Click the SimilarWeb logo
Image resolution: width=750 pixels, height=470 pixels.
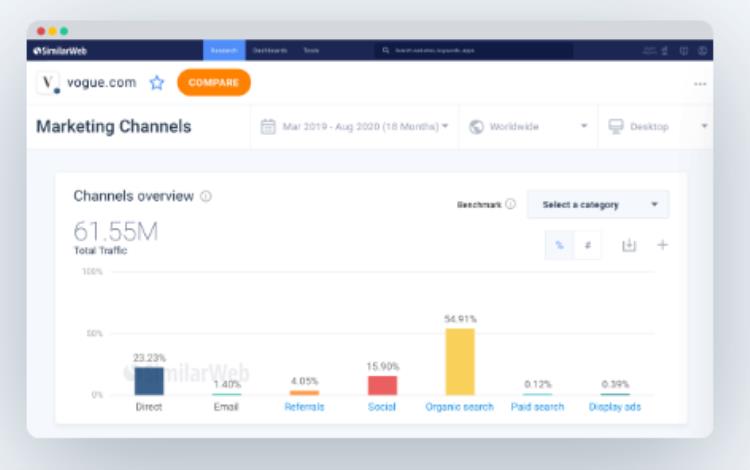pyautogui.click(x=60, y=51)
